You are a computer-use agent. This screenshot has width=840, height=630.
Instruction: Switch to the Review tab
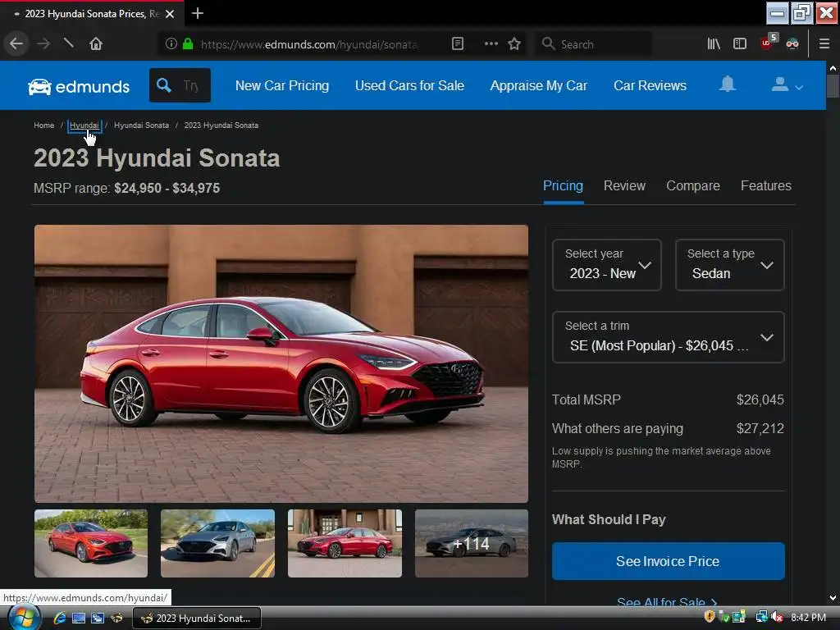tap(624, 186)
